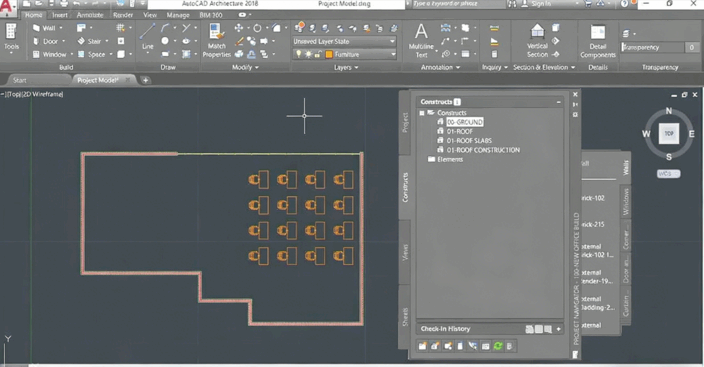Select the Stair tool

click(89, 41)
